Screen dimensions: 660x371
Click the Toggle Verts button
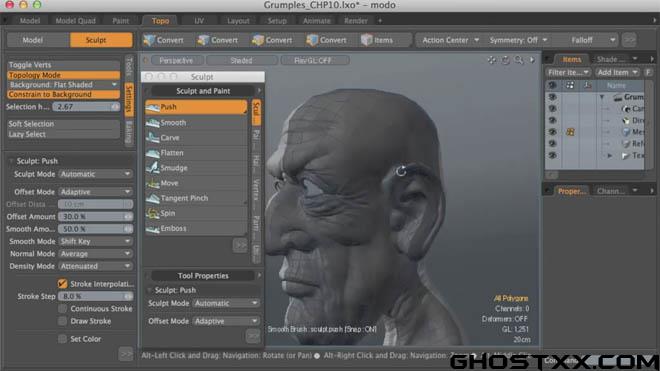click(64, 65)
